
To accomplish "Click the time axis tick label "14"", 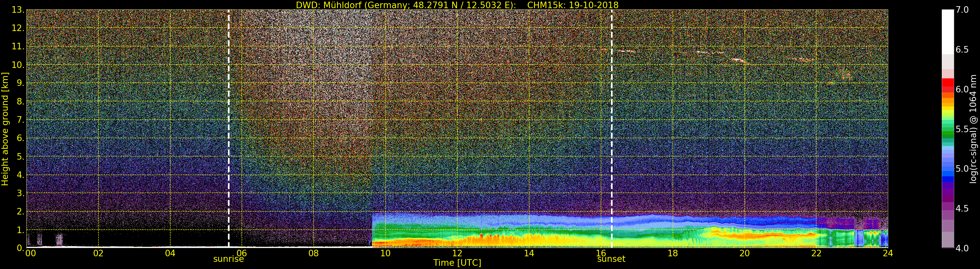I will point(529,253).
